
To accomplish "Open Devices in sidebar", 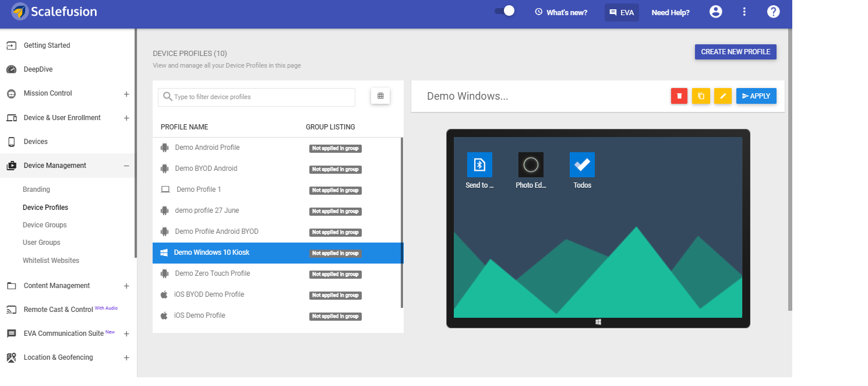I will tap(36, 142).
